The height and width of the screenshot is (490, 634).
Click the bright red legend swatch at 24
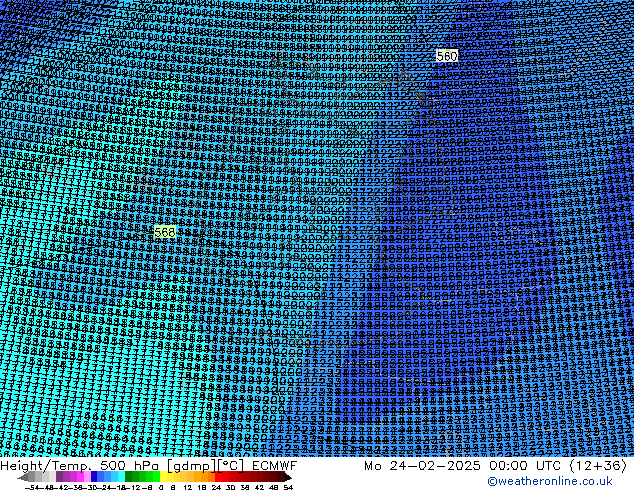pyautogui.click(x=218, y=477)
